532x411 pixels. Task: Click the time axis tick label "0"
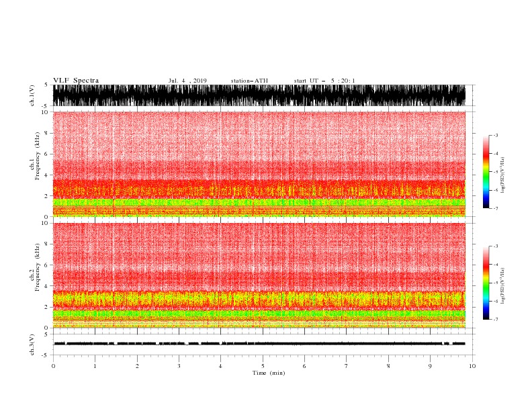tap(53, 366)
